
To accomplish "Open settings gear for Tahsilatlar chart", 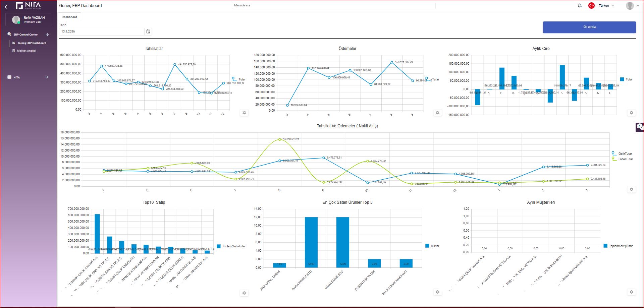I will (244, 113).
